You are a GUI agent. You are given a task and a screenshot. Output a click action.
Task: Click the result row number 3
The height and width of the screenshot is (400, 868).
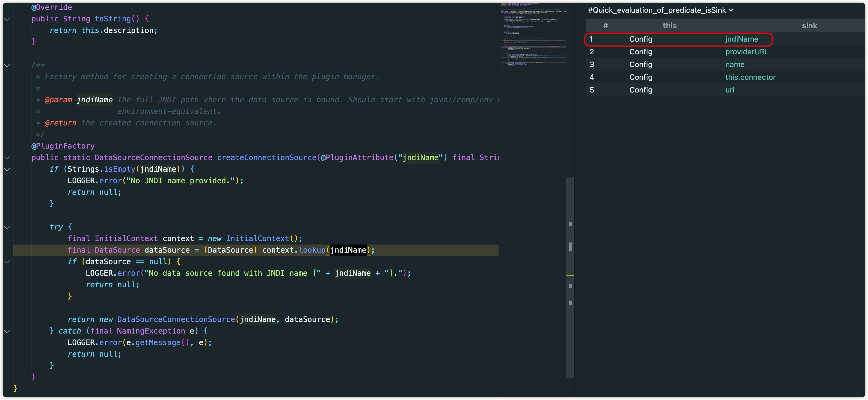(592, 65)
